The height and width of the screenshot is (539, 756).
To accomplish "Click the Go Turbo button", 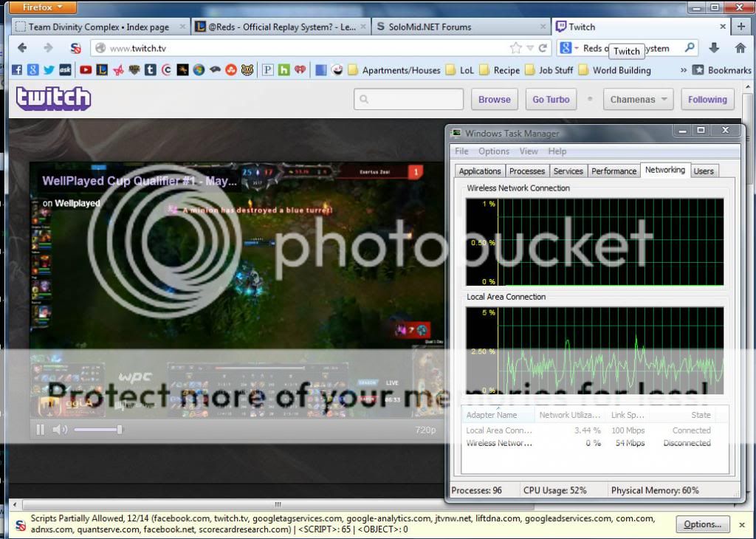I will coord(551,100).
